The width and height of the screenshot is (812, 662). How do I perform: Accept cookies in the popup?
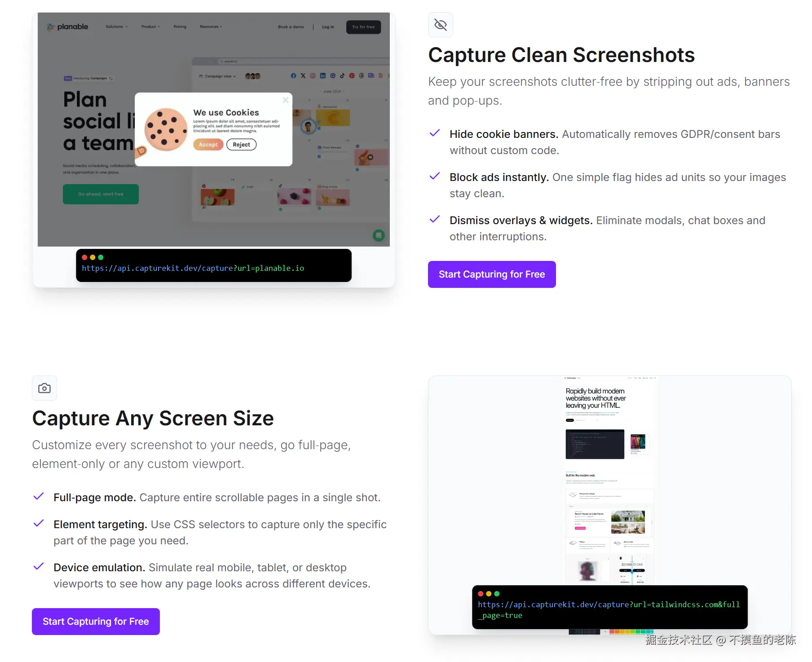click(x=208, y=145)
